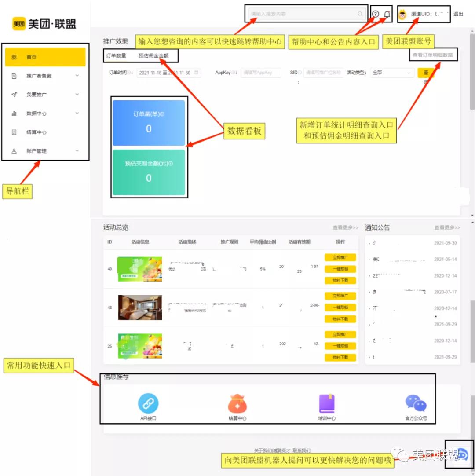Open the calendar icon in date field
This screenshot has height=476, width=475.
[196, 73]
